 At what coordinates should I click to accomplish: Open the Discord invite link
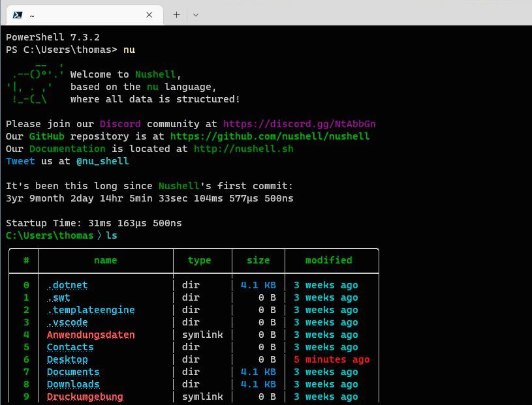[299, 124]
